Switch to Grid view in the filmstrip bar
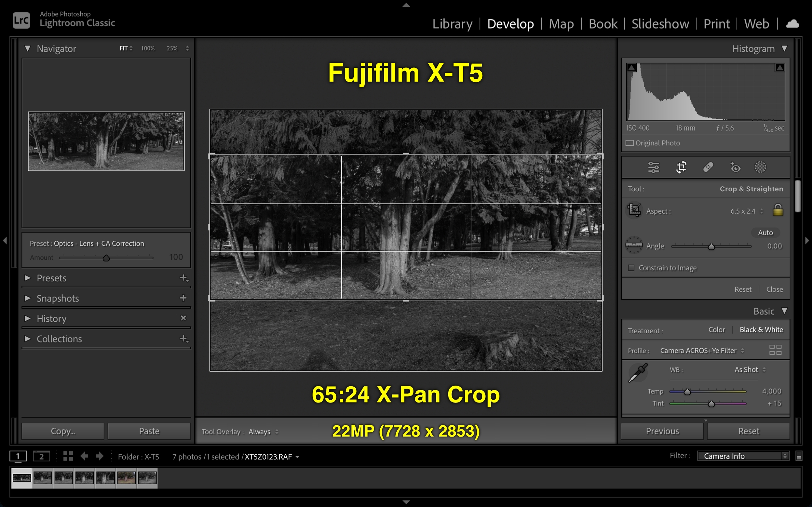 pyautogui.click(x=68, y=456)
